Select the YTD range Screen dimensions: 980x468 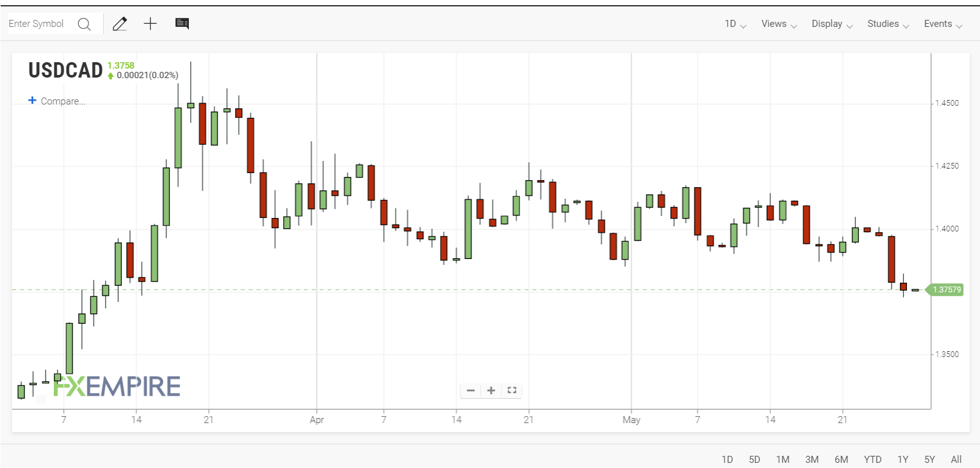[x=872, y=460]
